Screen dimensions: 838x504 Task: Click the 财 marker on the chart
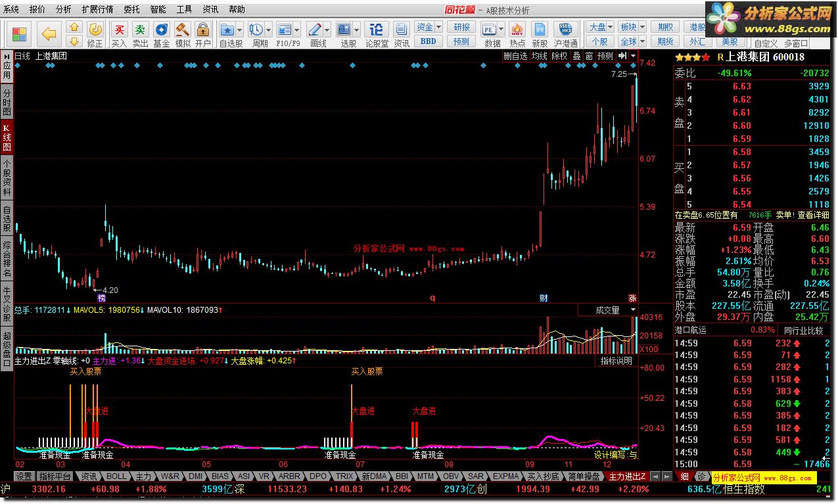tap(544, 298)
